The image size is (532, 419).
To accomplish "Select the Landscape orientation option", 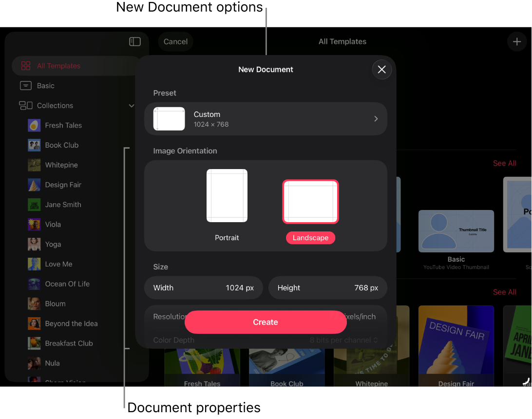I will (310, 201).
